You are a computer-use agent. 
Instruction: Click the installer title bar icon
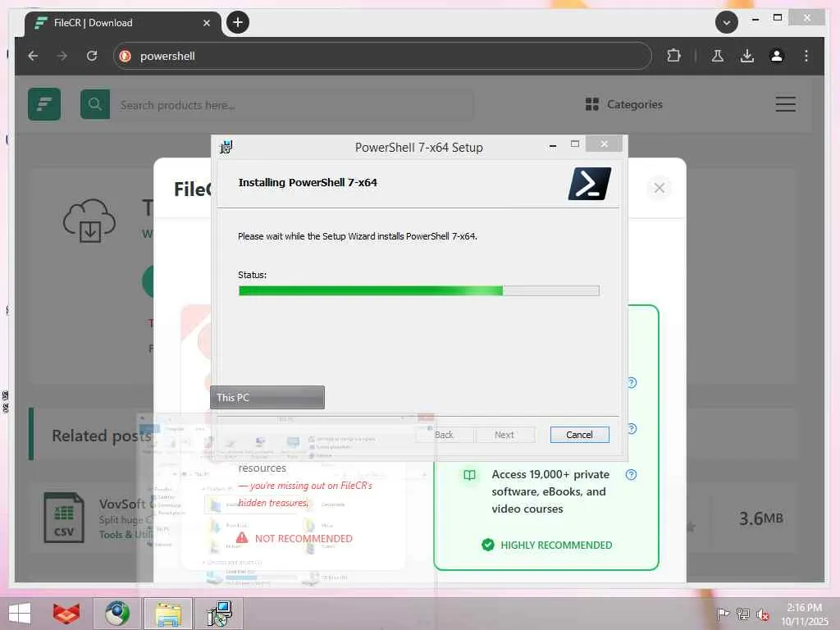pos(226,147)
